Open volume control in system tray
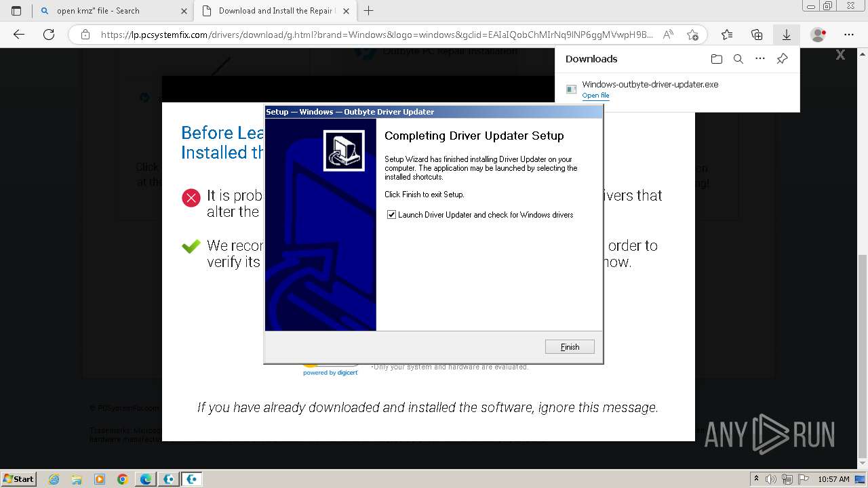The height and width of the screenshot is (488, 868). pos(771,479)
